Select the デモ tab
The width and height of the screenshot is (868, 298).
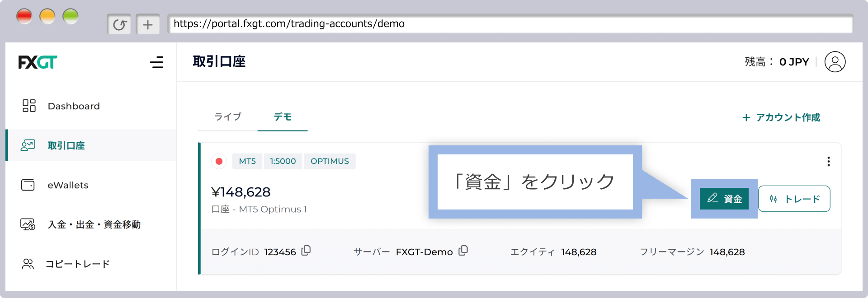coord(283,117)
